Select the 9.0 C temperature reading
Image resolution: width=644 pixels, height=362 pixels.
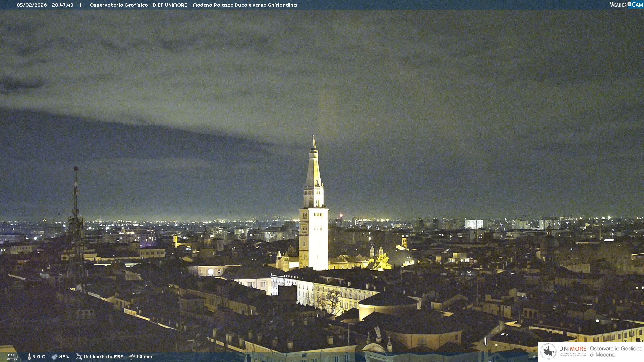[39, 357]
